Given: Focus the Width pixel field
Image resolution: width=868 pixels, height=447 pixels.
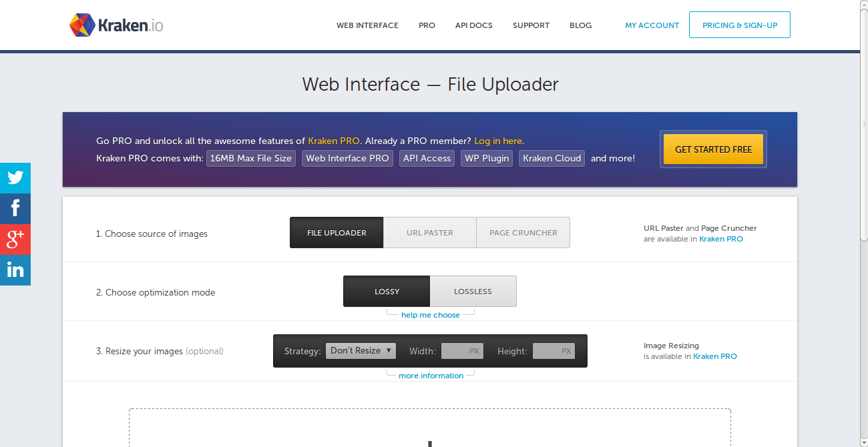Looking at the screenshot, I should pyautogui.click(x=462, y=351).
